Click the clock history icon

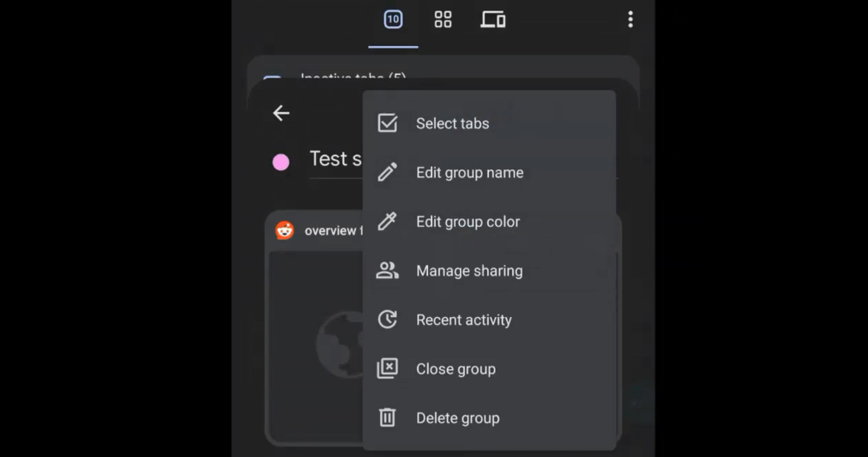click(387, 319)
